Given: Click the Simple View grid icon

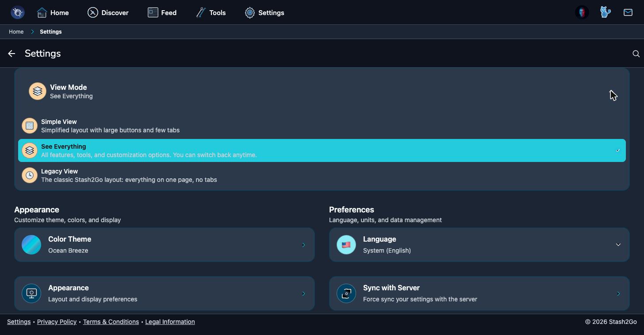Looking at the screenshot, I should [x=30, y=126].
